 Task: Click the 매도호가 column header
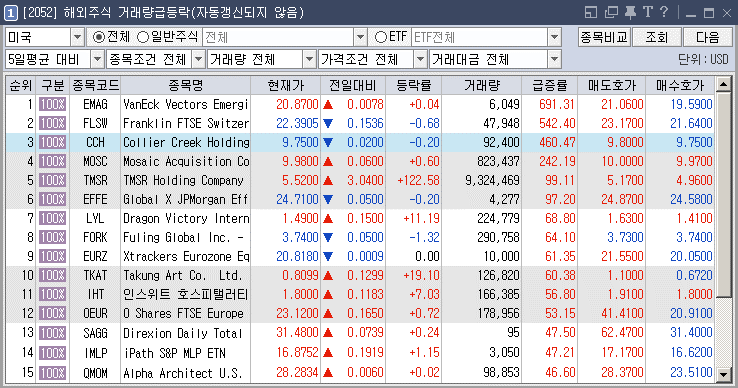click(612, 85)
